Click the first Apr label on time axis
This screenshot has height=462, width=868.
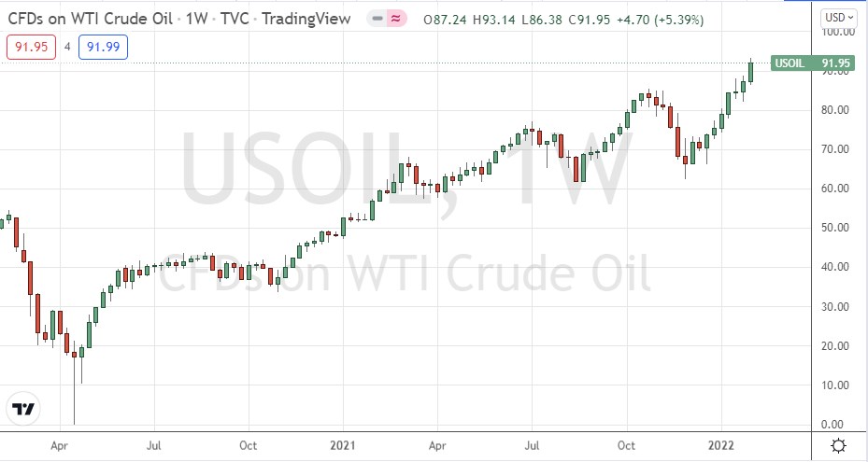[59, 446]
